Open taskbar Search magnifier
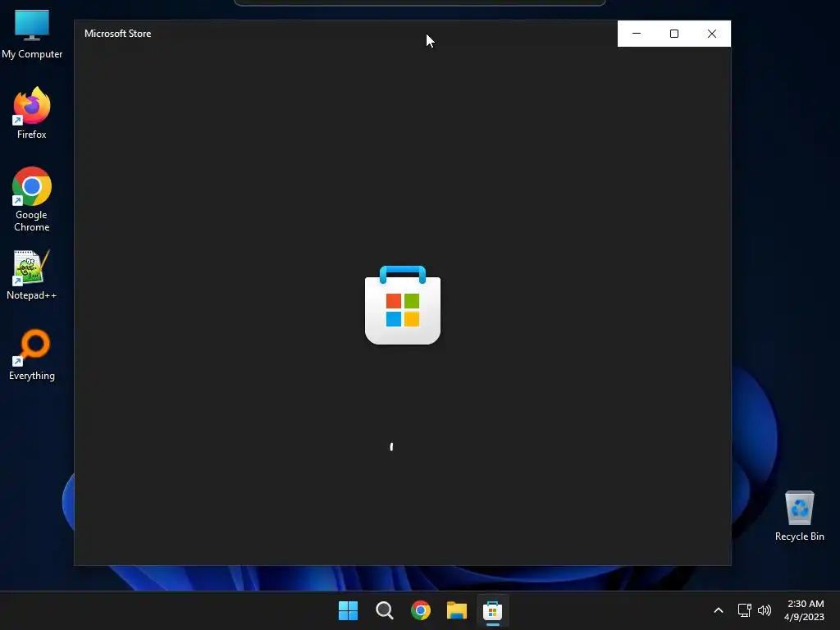The width and height of the screenshot is (840, 630). pyautogui.click(x=384, y=610)
